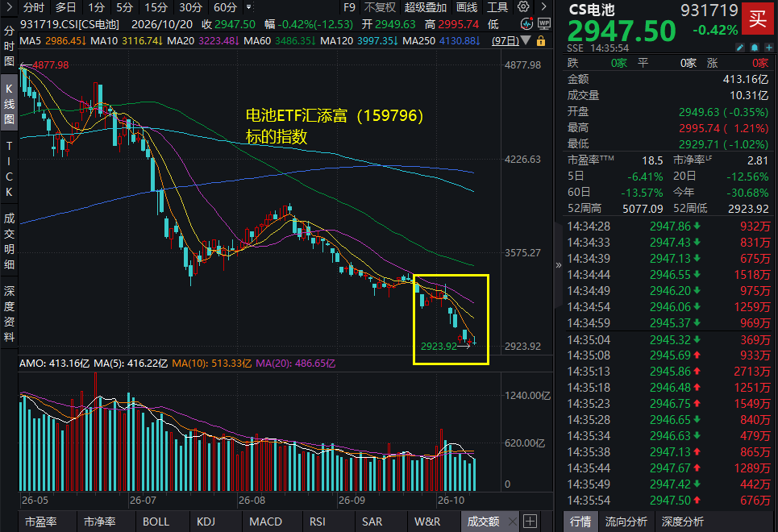The image size is (778, 532).
Task: Click the chart lock icon
Action: [541, 40]
